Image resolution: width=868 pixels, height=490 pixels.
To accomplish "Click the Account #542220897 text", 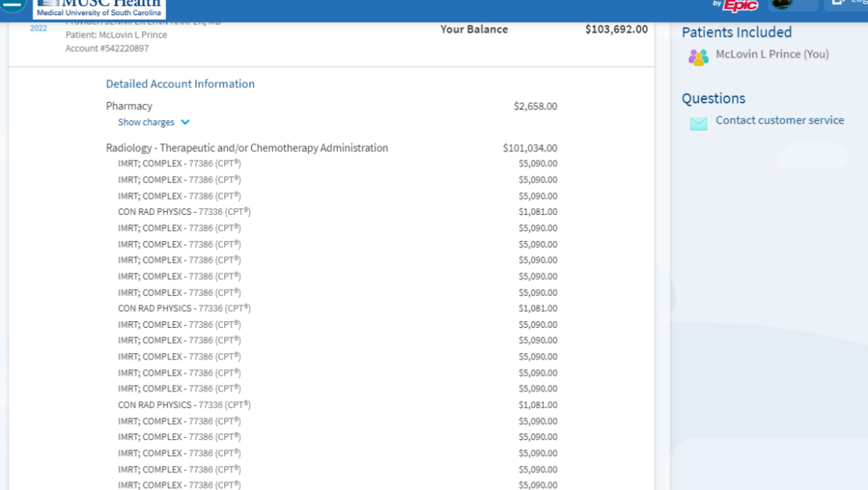I will pyautogui.click(x=107, y=48).
